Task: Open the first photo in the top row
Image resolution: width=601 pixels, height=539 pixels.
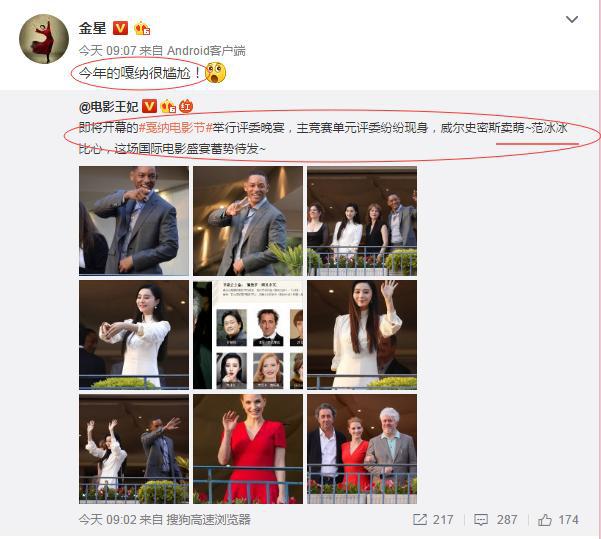Action: point(134,221)
